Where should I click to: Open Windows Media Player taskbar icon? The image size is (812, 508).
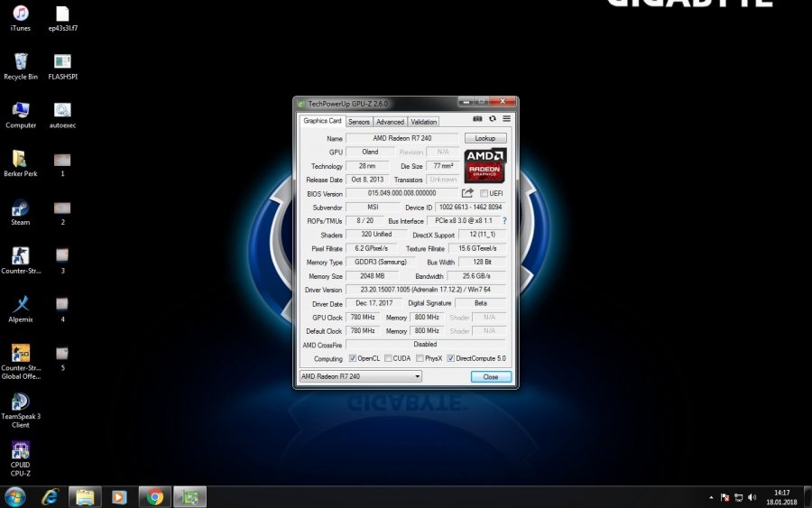point(119,497)
